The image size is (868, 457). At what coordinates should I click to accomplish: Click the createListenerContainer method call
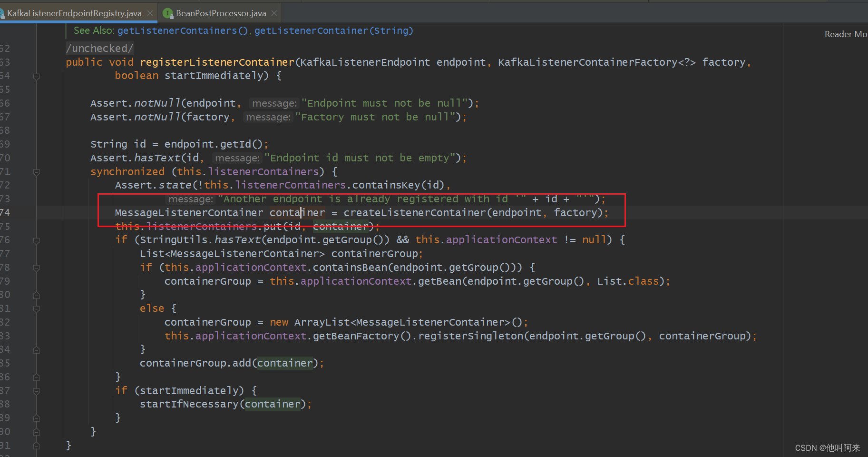415,213
